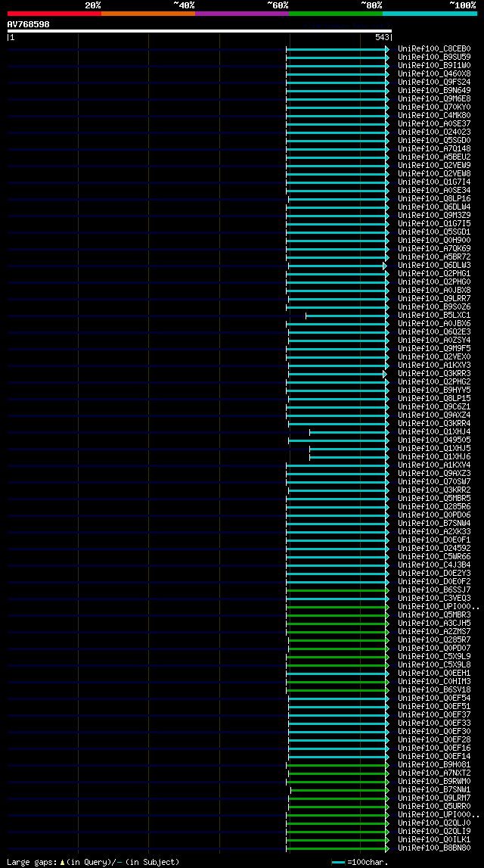Click the red 20% identity legend segment
This screenshot has width=484, height=868.
click(x=54, y=14)
